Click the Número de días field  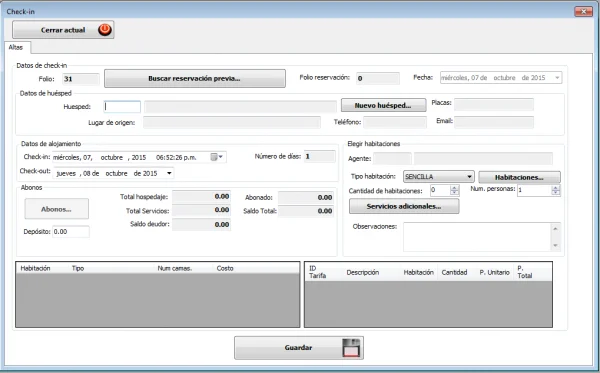click(x=320, y=156)
